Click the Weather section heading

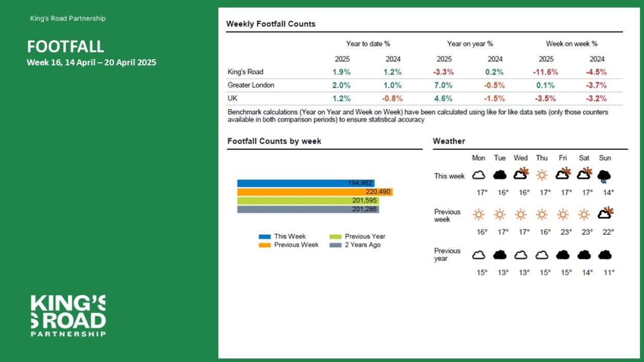(449, 141)
